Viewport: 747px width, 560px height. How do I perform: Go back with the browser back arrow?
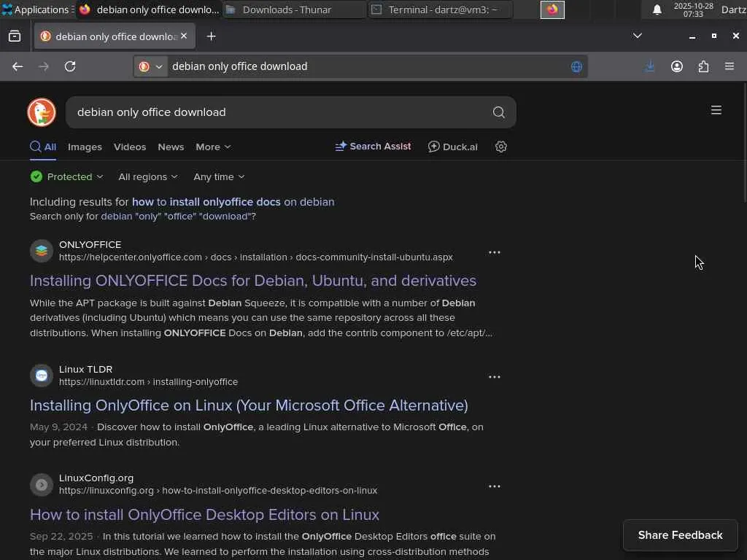click(x=18, y=66)
